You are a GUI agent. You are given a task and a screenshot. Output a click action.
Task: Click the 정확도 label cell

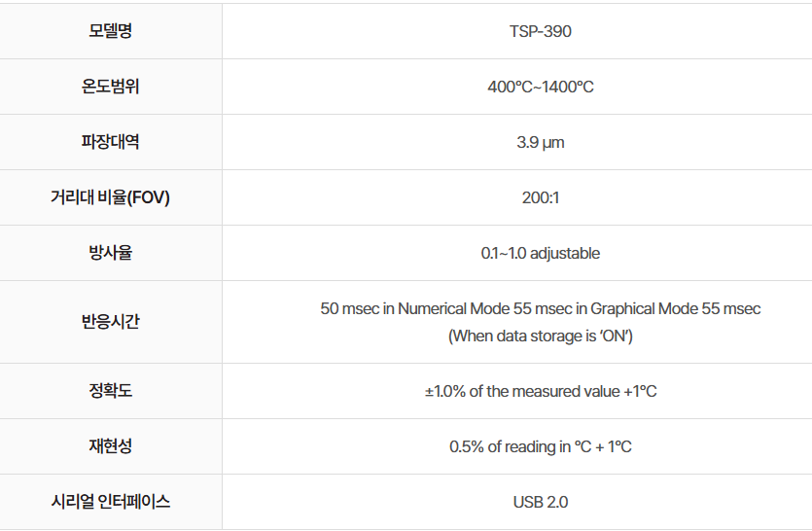(110, 391)
